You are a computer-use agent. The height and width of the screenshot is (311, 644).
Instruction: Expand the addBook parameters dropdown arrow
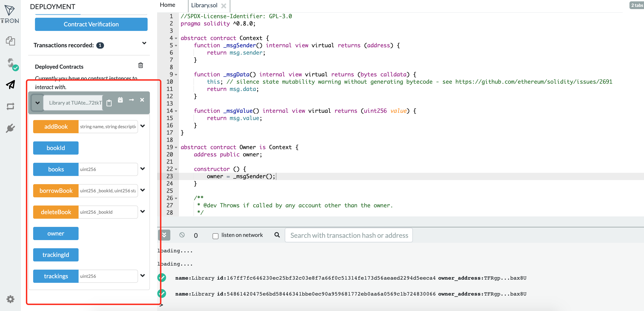click(143, 126)
